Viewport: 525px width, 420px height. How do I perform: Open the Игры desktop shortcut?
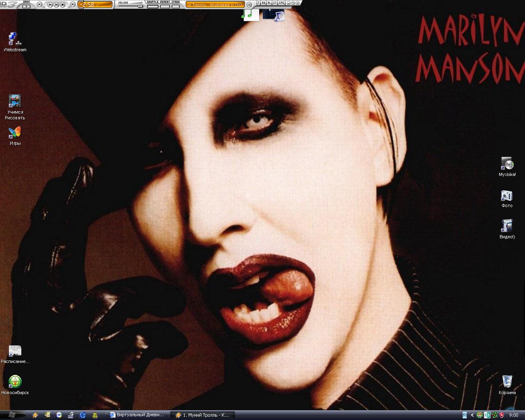pos(15,136)
